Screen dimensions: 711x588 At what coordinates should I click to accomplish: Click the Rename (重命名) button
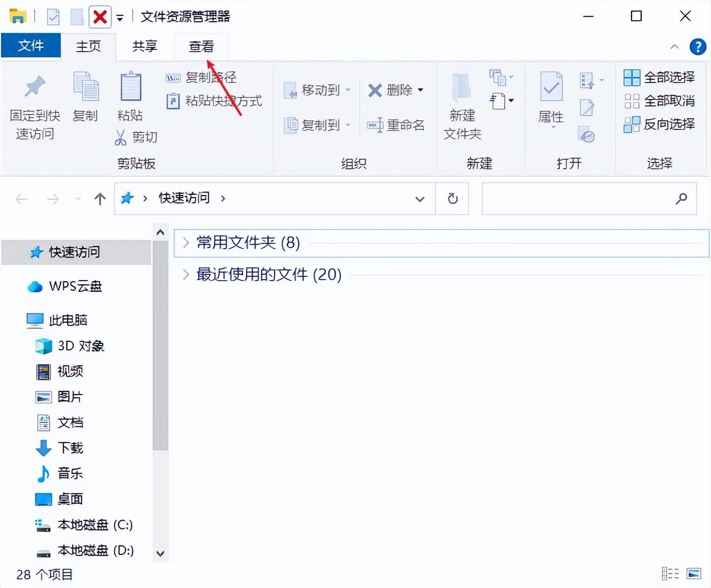click(x=395, y=125)
